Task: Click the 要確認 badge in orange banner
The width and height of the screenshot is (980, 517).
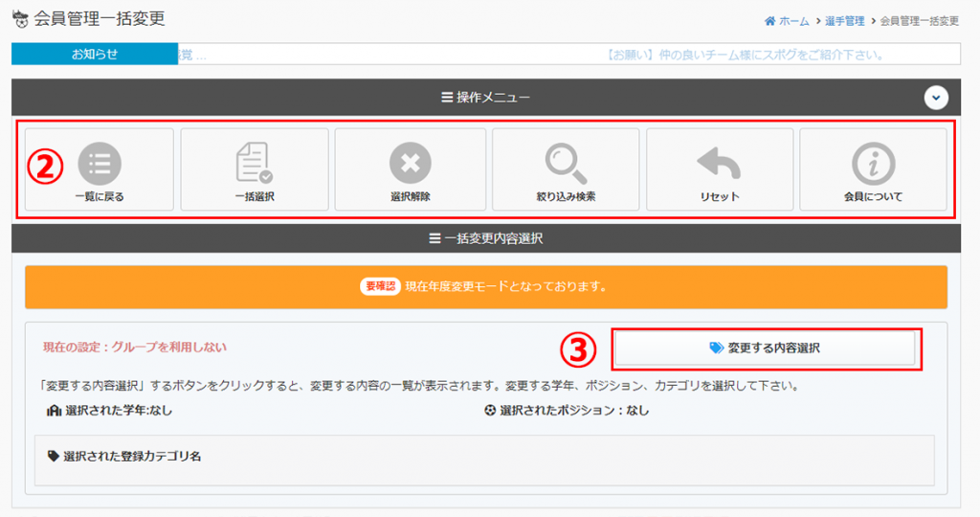Action: coord(380,286)
